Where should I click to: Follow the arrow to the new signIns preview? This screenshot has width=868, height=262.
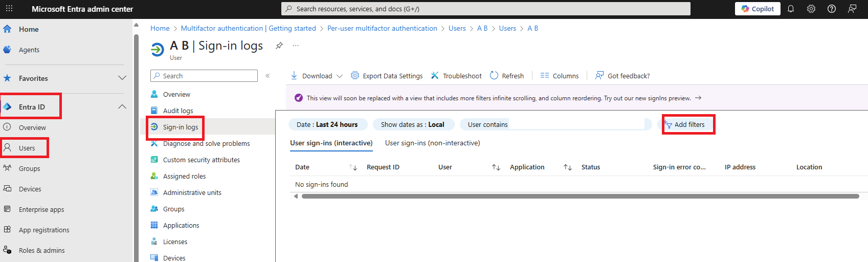pyautogui.click(x=698, y=98)
